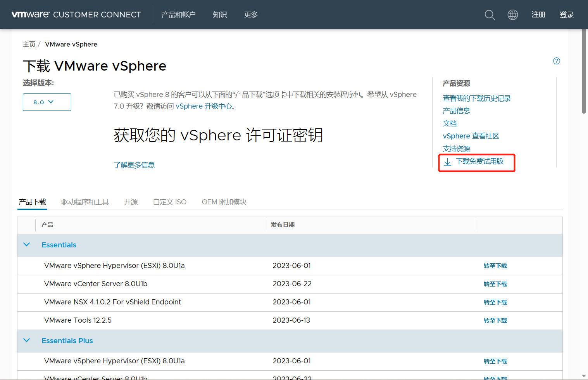Click the 发布日期 column header
This screenshot has height=380, width=588.
click(x=283, y=225)
